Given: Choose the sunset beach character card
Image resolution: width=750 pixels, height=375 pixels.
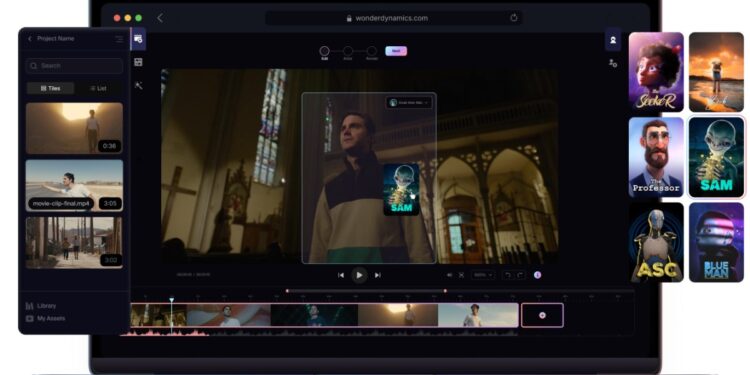Looking at the screenshot, I should click(x=716, y=72).
